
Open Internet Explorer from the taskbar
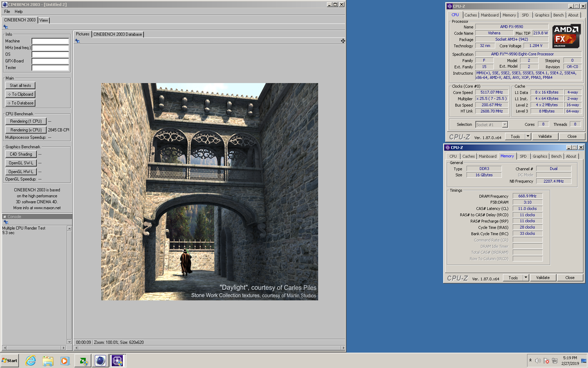pyautogui.click(x=31, y=361)
